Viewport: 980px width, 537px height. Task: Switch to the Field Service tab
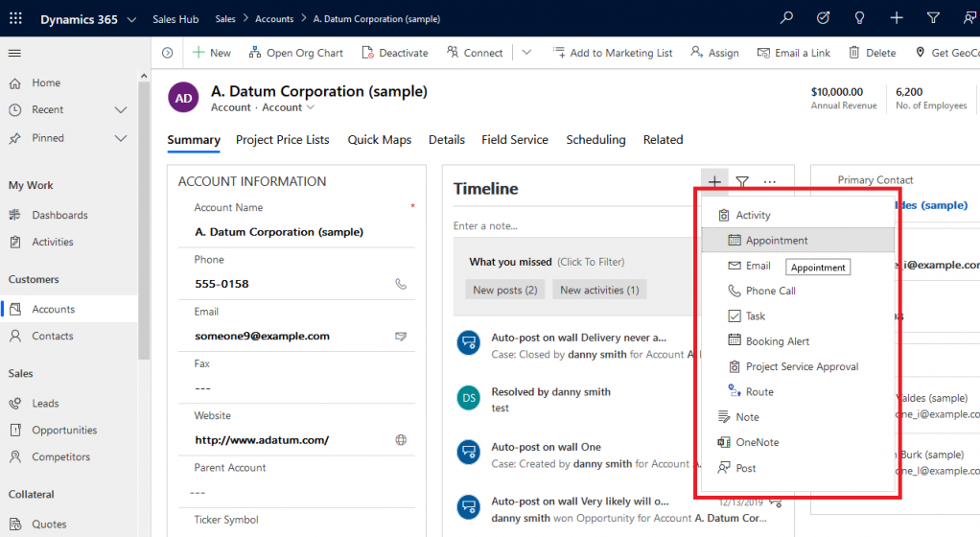(x=515, y=140)
